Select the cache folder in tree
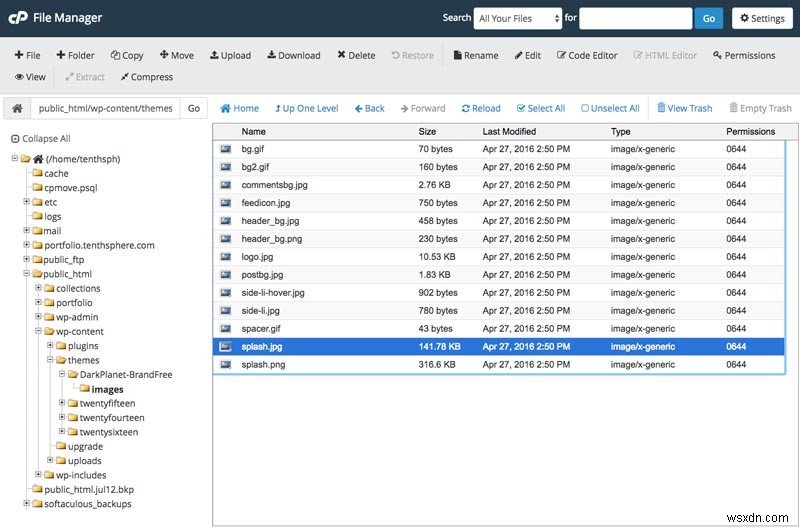Screen dimensions: 800x528 56,173
